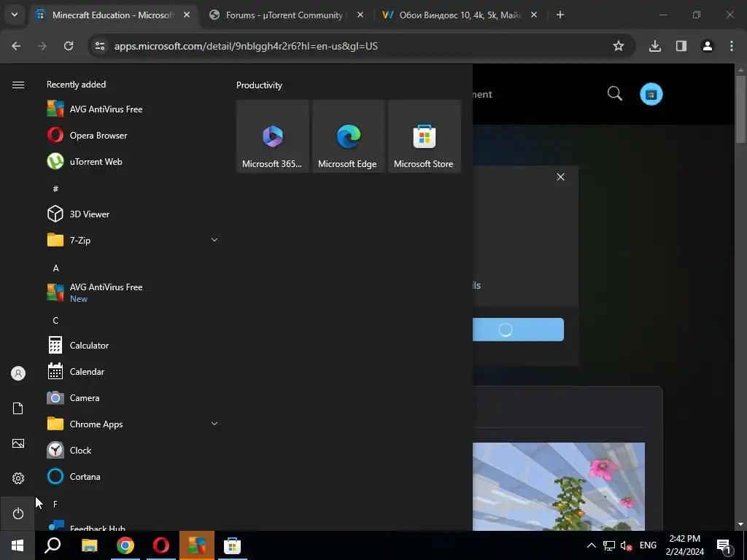
Task: Switch to Minecraft Education browser tab
Action: pos(113,15)
